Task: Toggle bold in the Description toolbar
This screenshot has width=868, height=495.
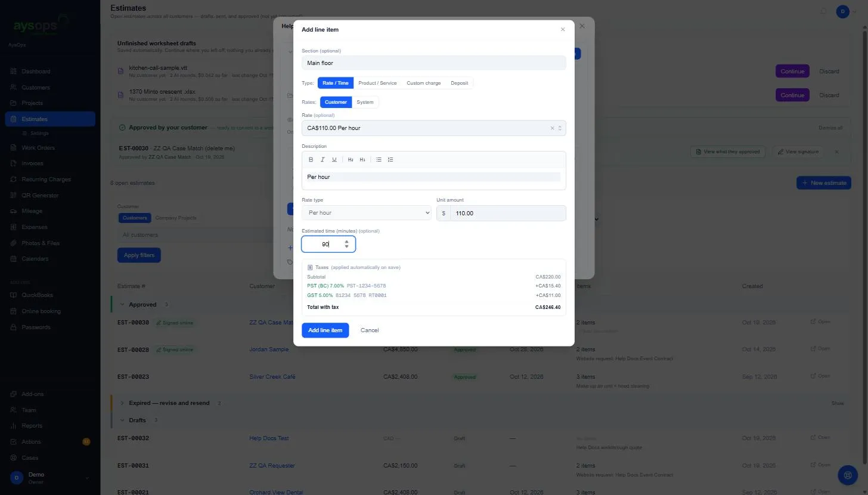Action: [311, 160]
